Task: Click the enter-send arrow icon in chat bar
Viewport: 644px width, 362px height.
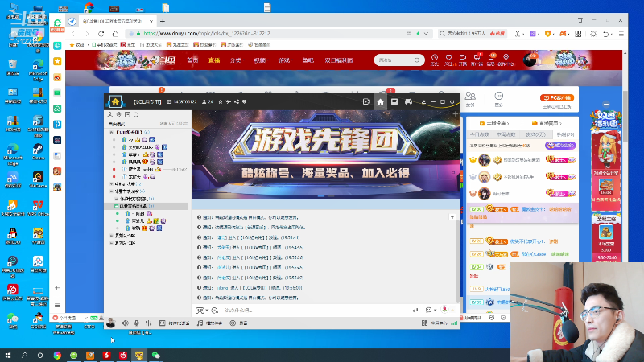Action: pyautogui.click(x=415, y=311)
